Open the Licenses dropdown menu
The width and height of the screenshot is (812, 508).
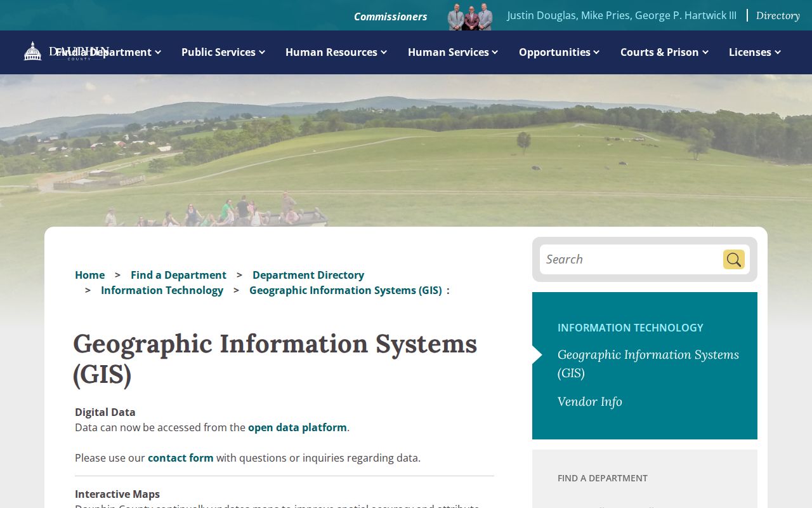tap(755, 52)
